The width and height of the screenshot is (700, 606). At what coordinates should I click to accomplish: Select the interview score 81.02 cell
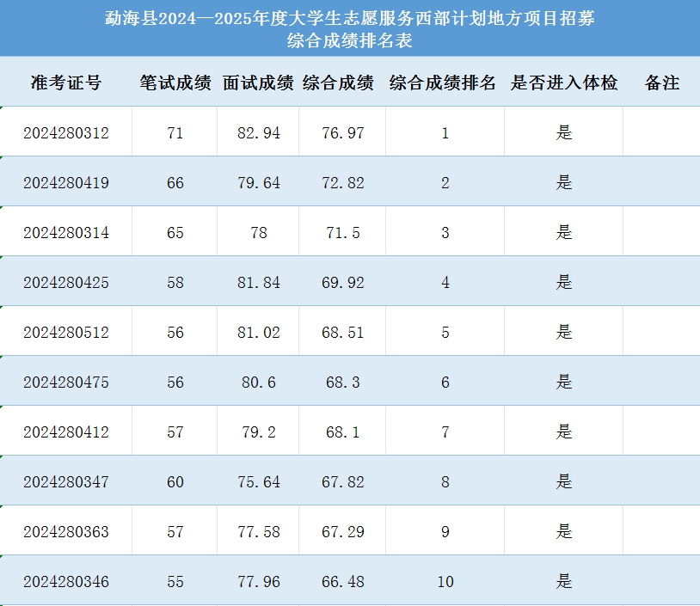point(259,333)
